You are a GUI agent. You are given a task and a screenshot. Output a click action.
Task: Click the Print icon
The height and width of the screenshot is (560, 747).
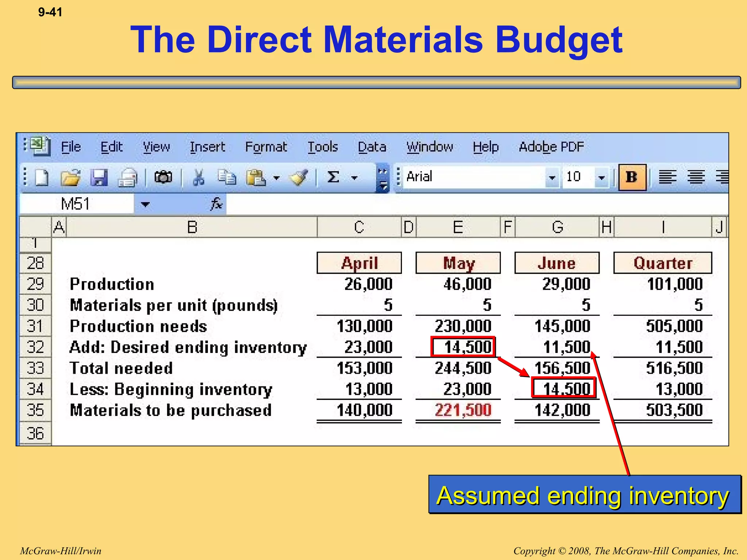[128, 178]
